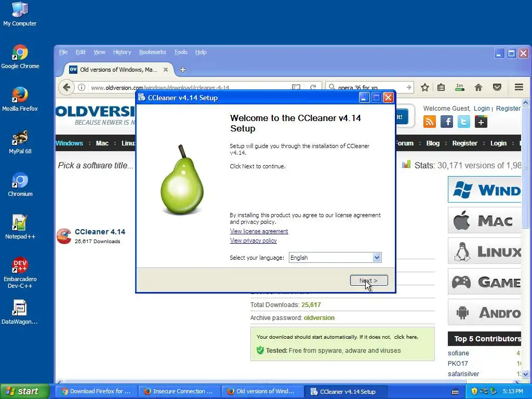Open the Firefox Tools menu
This screenshot has height=399, width=532.
[x=180, y=52]
